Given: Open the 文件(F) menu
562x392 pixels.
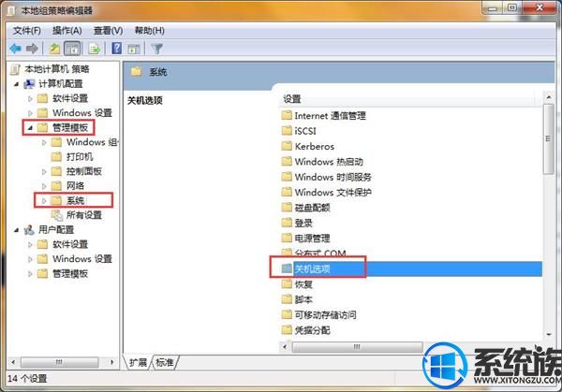Looking at the screenshot, I should 27,31.
